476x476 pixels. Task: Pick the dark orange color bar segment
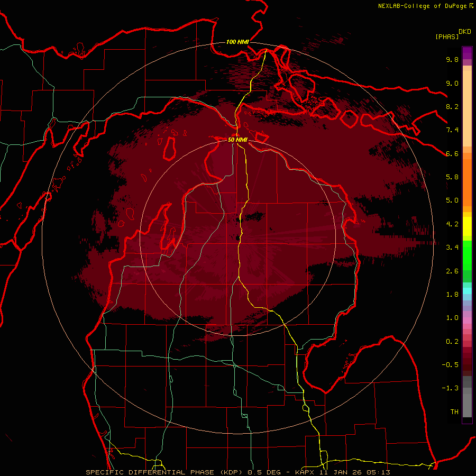tap(467, 182)
